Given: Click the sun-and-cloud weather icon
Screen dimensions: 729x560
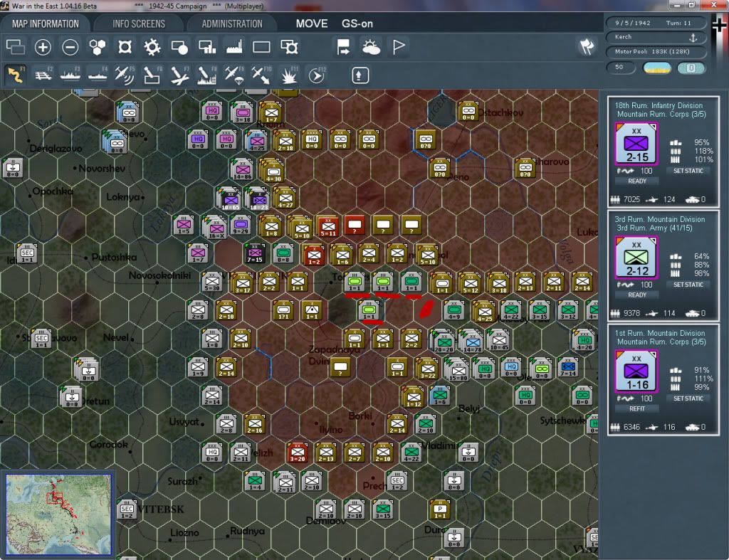Looking at the screenshot, I should click(371, 47).
